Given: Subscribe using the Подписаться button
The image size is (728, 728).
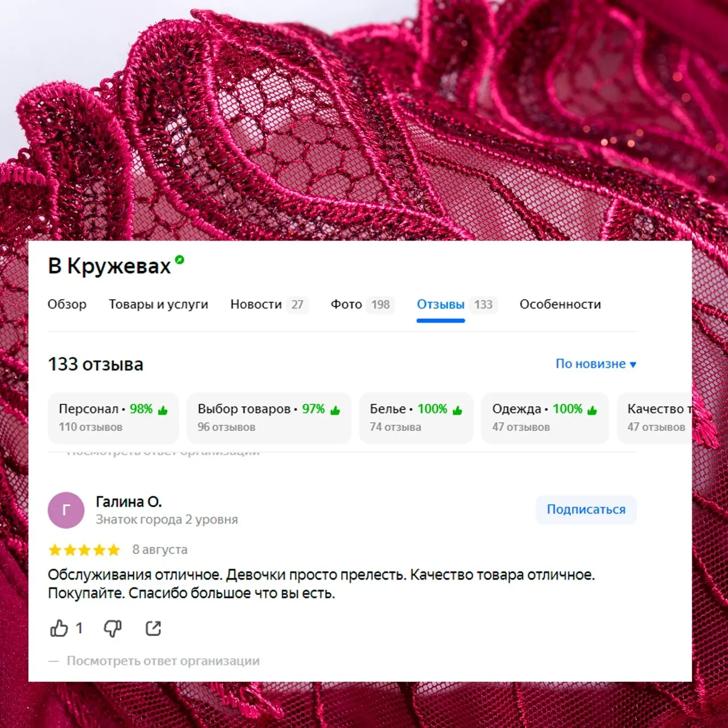Looking at the screenshot, I should (x=586, y=510).
